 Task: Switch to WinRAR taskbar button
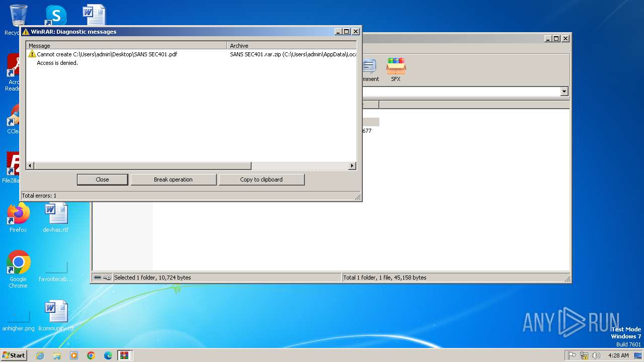click(125, 355)
